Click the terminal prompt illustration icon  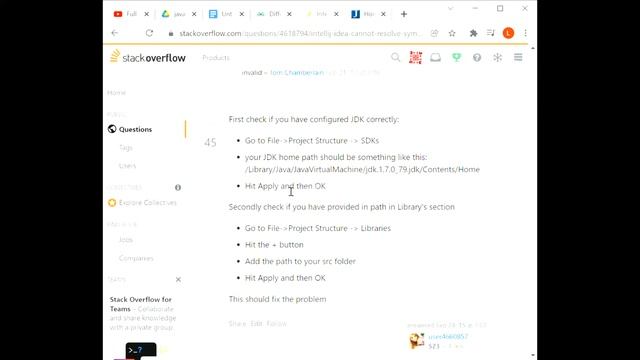tap(141, 350)
